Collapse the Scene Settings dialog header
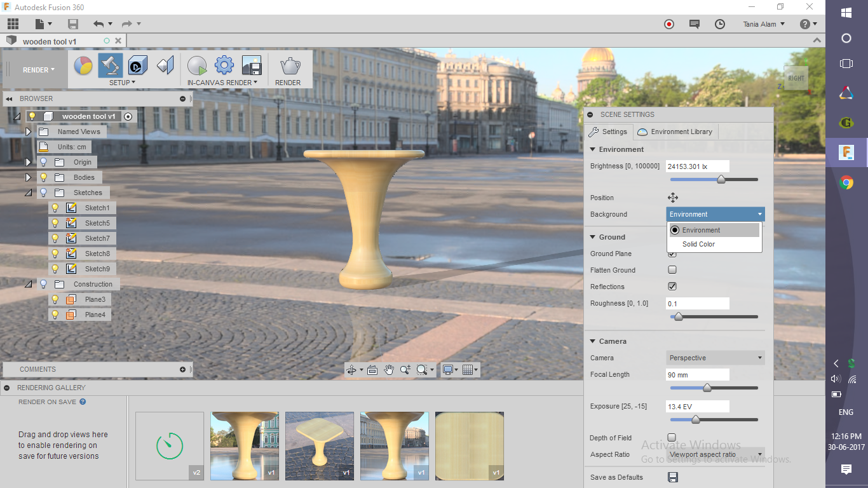 590,114
